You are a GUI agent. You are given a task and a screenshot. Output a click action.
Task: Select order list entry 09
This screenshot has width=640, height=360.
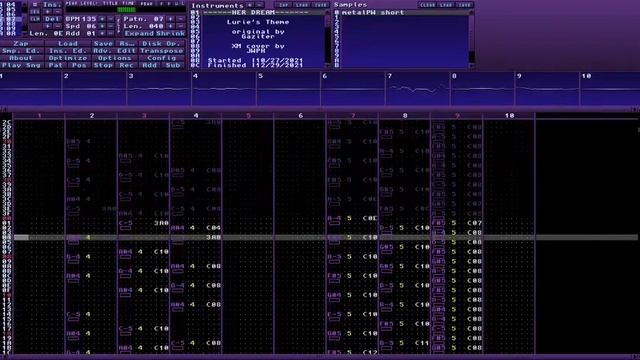[11, 29]
